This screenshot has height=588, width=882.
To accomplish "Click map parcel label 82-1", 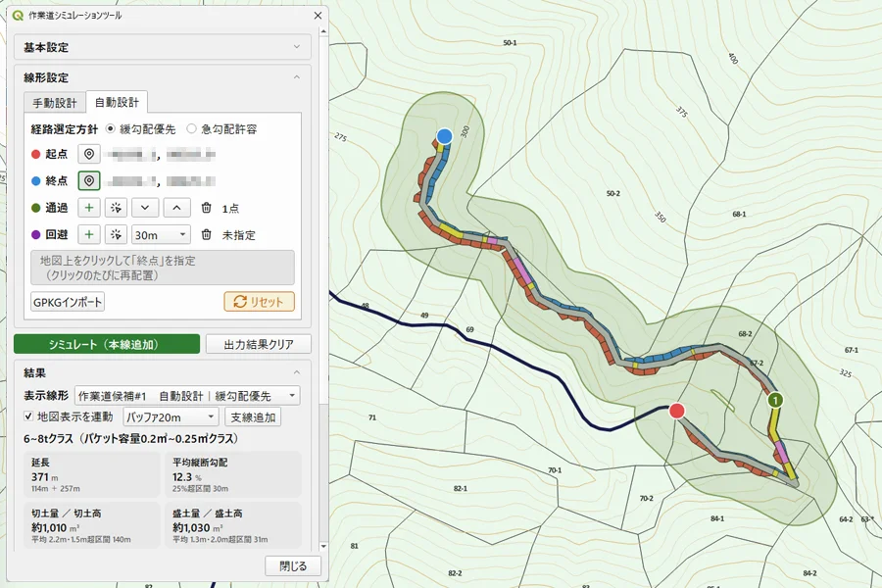I will tap(461, 489).
